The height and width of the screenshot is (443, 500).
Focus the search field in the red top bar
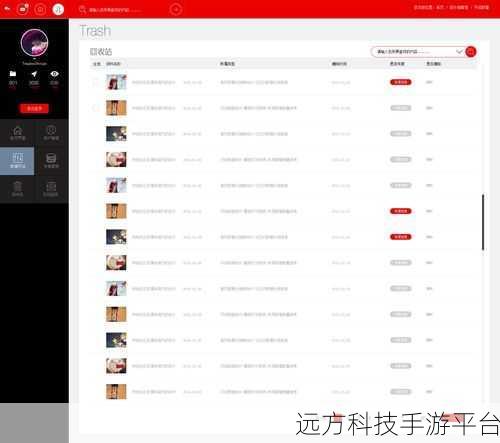(x=115, y=10)
